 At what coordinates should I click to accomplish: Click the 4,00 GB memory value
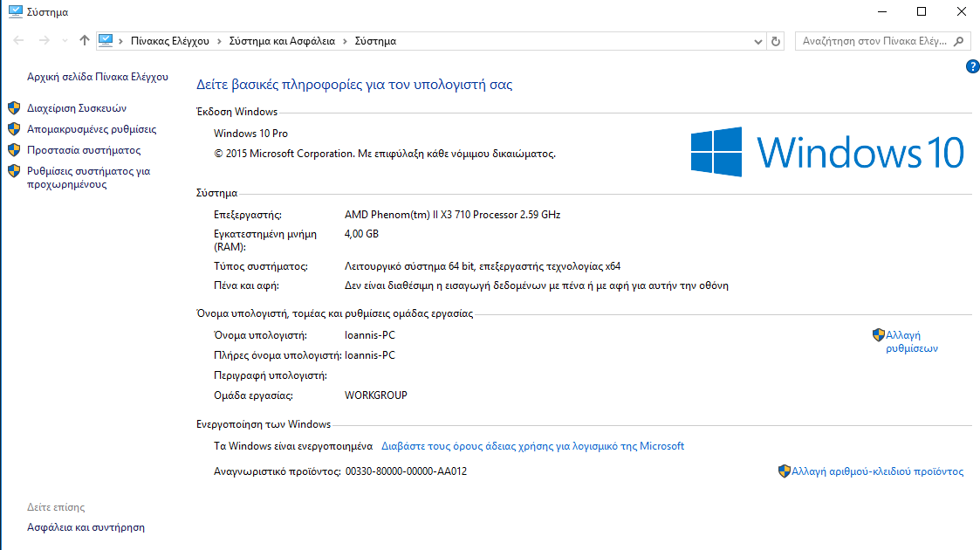click(361, 234)
